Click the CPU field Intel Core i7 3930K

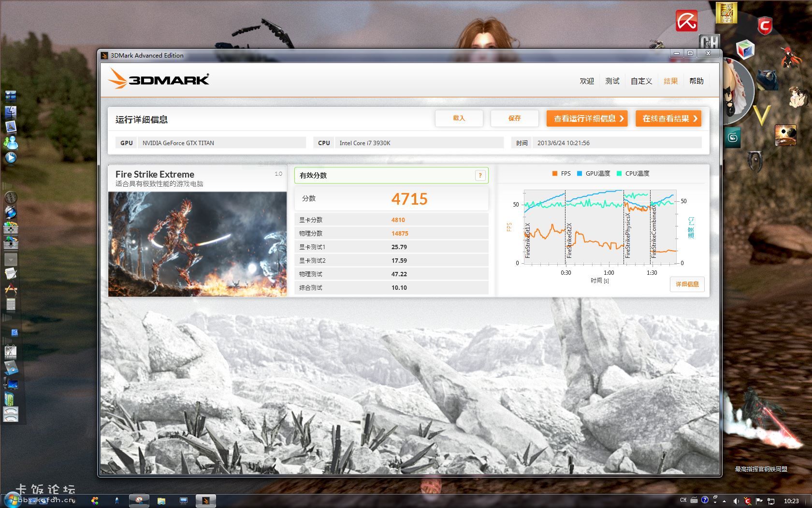point(419,143)
